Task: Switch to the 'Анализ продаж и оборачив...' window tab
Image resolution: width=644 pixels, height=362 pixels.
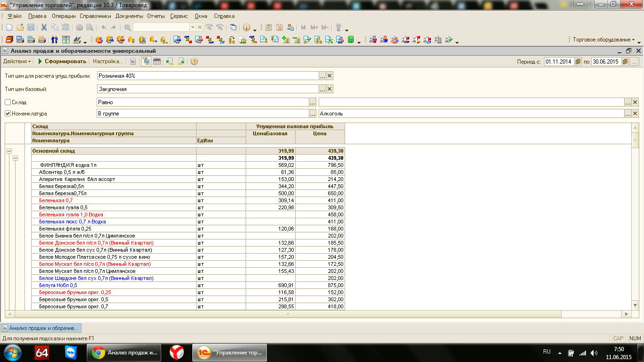Action: [41, 328]
